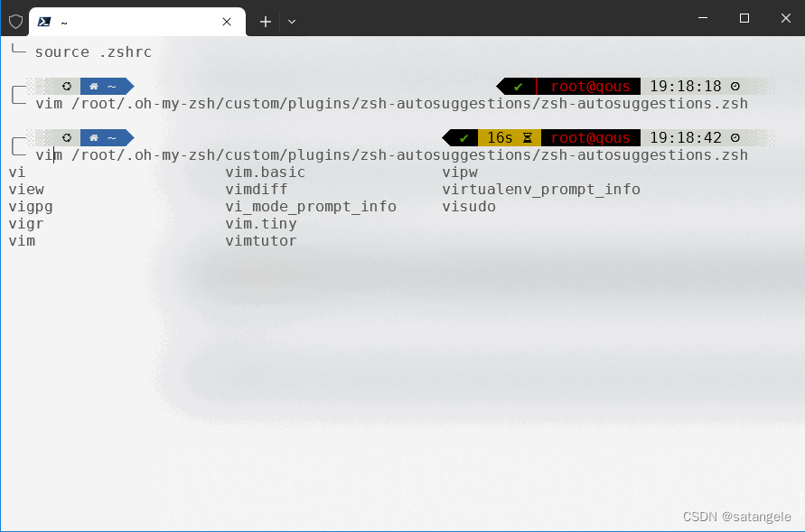Select completion 'vipw'
This screenshot has width=805, height=532.
pos(460,173)
